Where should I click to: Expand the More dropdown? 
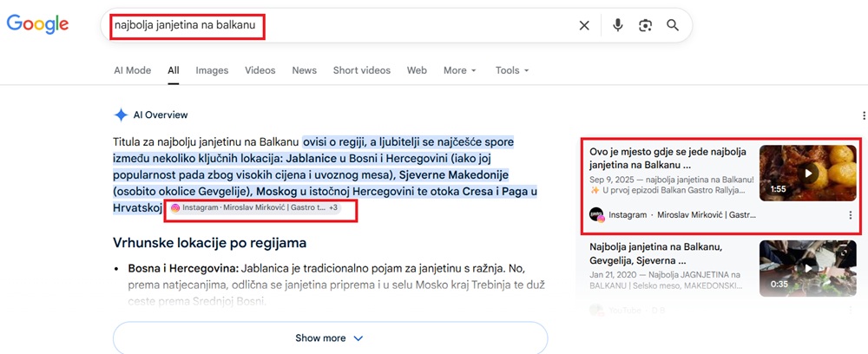pos(459,70)
